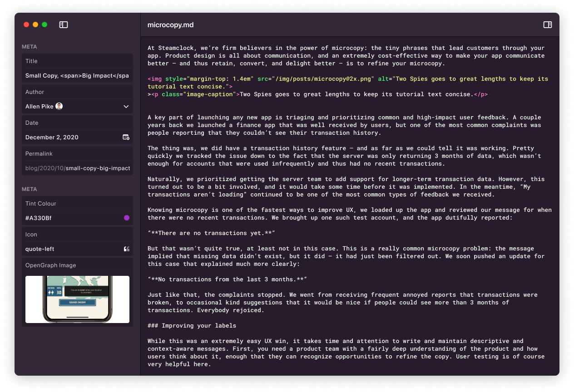Click the microcopy.md file title
Screen dimensions: 574x392
pyautogui.click(x=170, y=24)
